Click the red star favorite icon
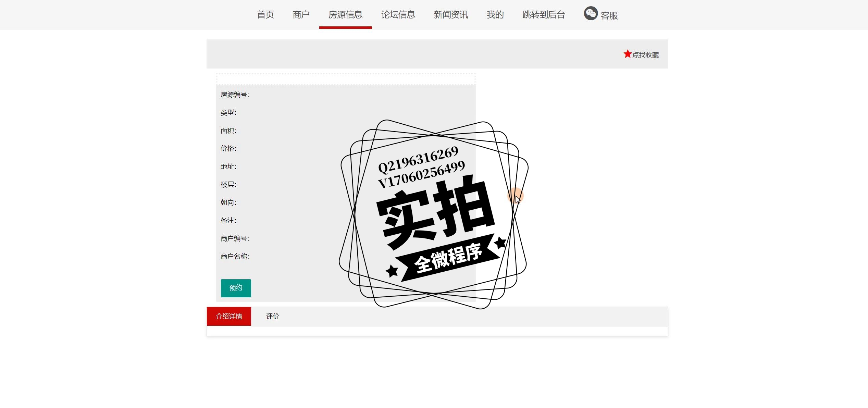Viewport: 868px width, 408px height. (627, 54)
